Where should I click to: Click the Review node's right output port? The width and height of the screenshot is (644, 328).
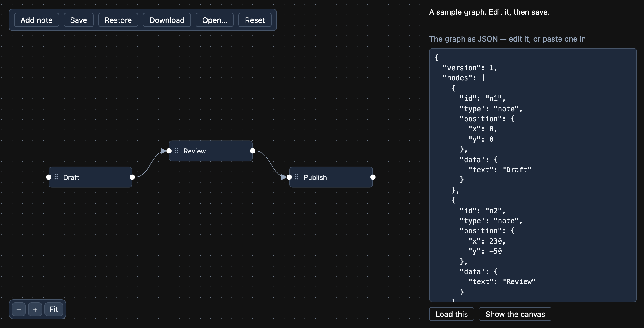[253, 151]
